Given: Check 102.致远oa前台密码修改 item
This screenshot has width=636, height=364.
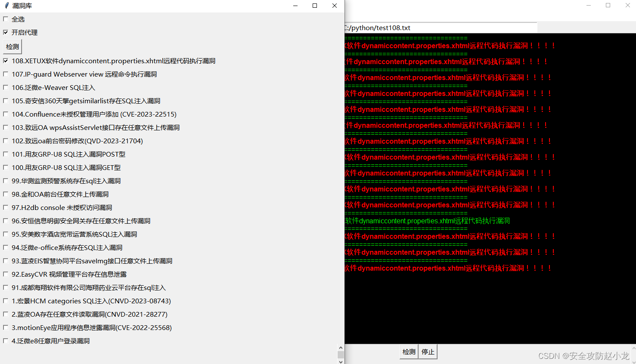Looking at the screenshot, I should click(6, 141).
